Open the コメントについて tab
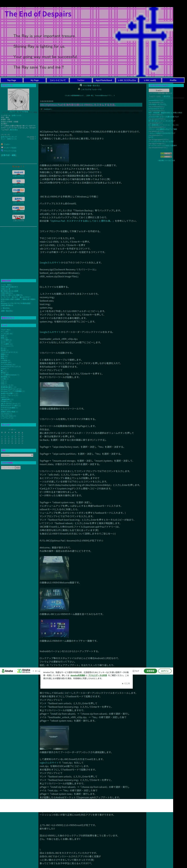187x868 pixels. [58, 80]
